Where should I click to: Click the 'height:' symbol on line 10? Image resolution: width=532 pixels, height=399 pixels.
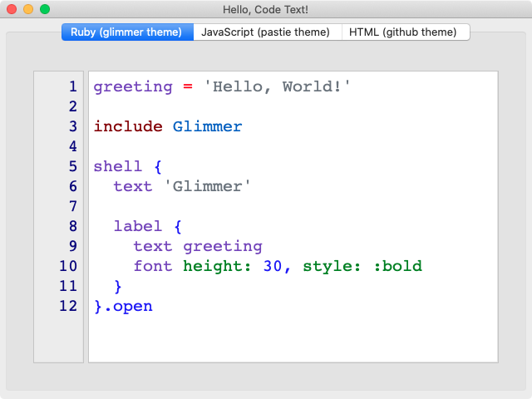point(217,266)
